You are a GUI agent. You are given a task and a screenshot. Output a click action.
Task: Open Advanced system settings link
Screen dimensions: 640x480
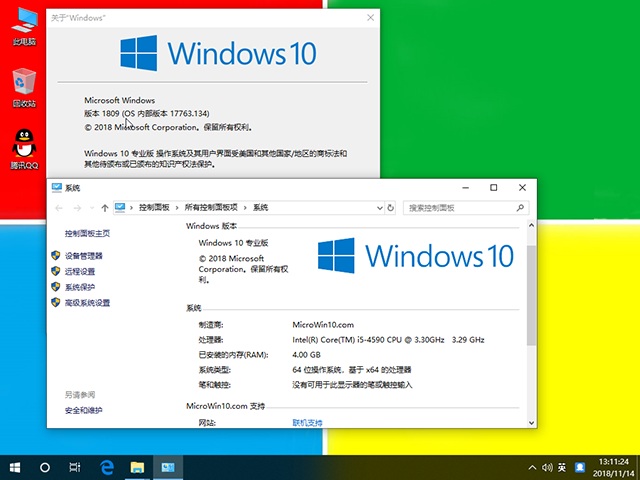click(87, 303)
